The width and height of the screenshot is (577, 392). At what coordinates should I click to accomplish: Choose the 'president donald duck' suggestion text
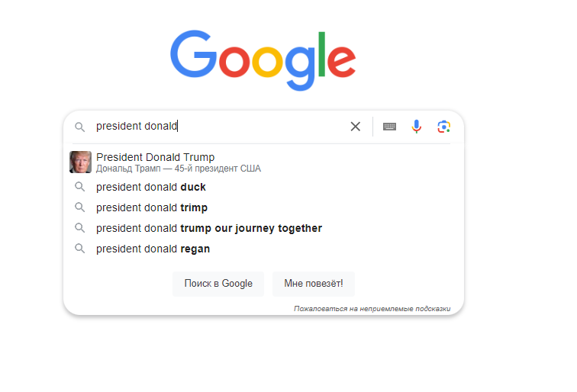point(151,187)
